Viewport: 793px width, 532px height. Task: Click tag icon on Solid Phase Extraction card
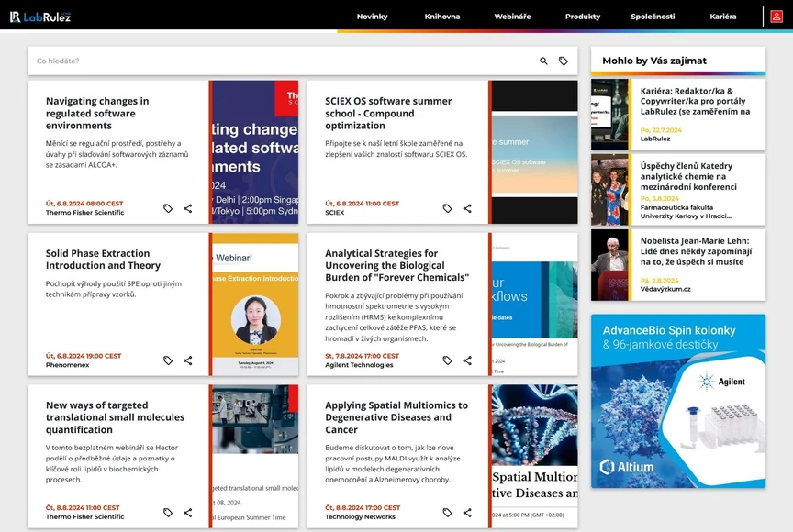tap(168, 360)
